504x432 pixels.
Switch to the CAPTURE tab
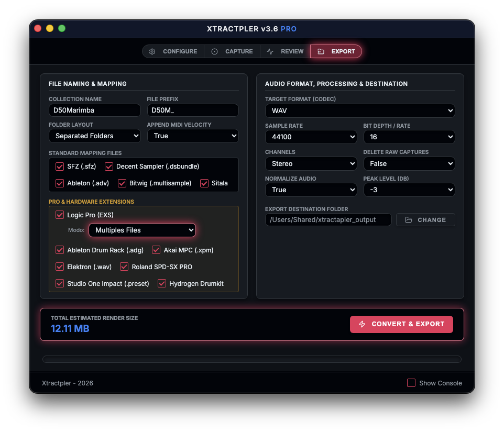tap(232, 51)
